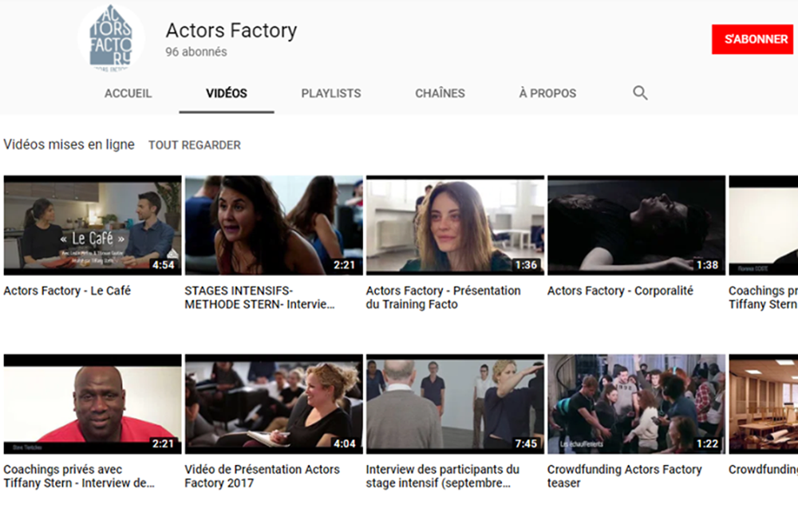Open the Crowdfunding teaser video thumbnail
The height and width of the screenshot is (532, 798).
point(636,404)
